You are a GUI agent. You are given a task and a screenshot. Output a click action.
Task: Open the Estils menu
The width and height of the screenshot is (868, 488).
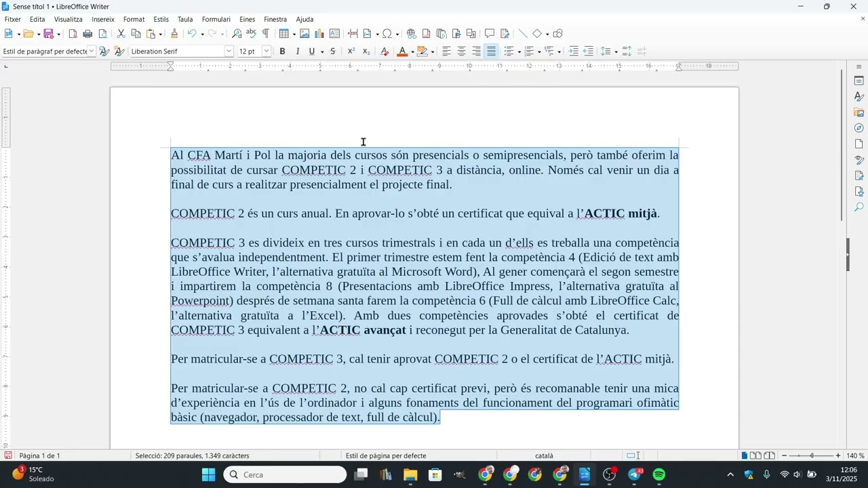(161, 20)
